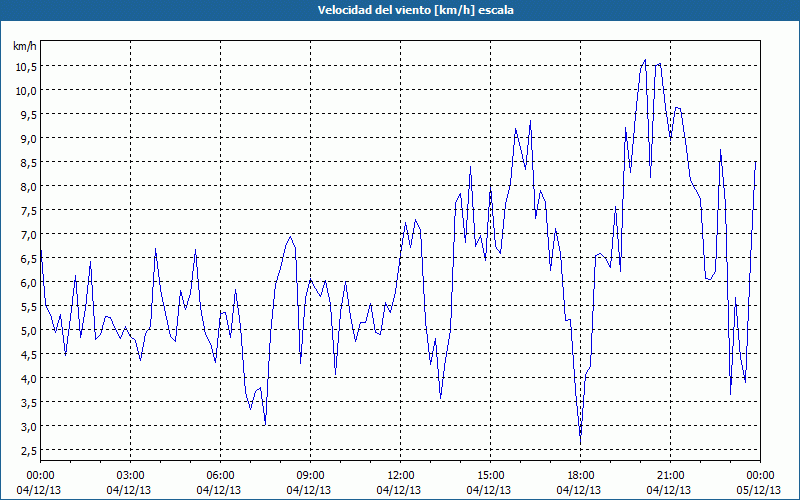Click the "18:00" time axis label
The image size is (800, 500).
(580, 476)
